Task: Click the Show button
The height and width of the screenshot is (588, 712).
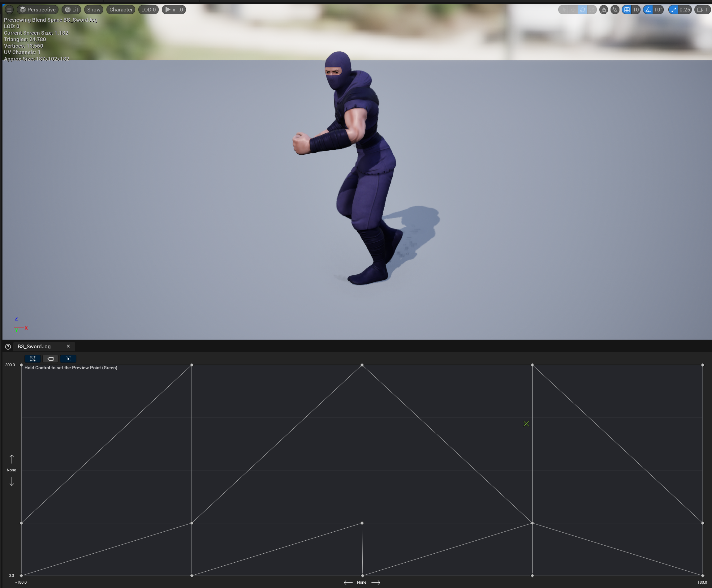Action: pos(93,10)
